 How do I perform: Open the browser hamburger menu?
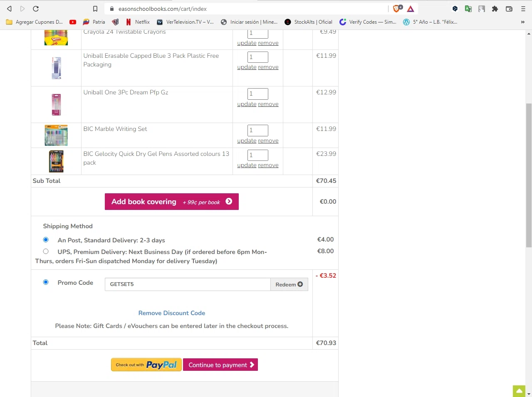tap(523, 9)
